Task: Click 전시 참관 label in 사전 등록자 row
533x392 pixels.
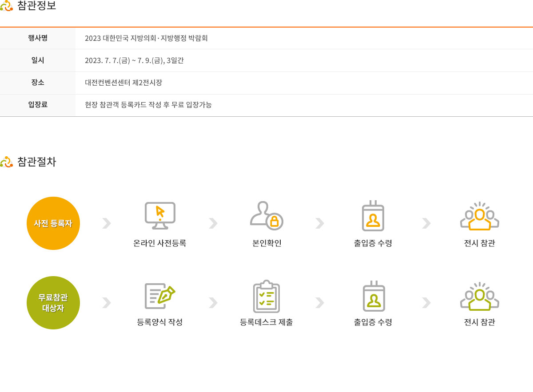Action: [480, 243]
